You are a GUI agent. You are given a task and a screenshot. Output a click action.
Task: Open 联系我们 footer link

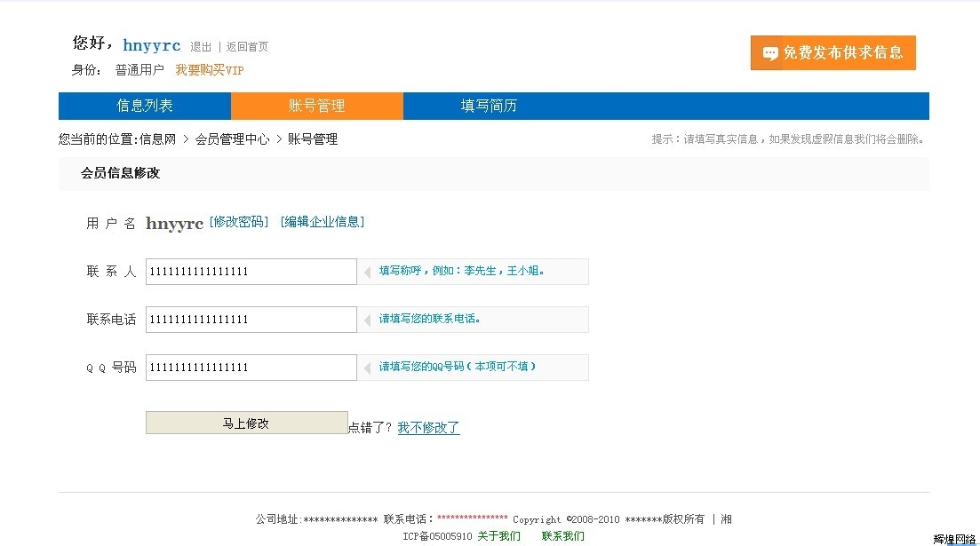(x=563, y=535)
